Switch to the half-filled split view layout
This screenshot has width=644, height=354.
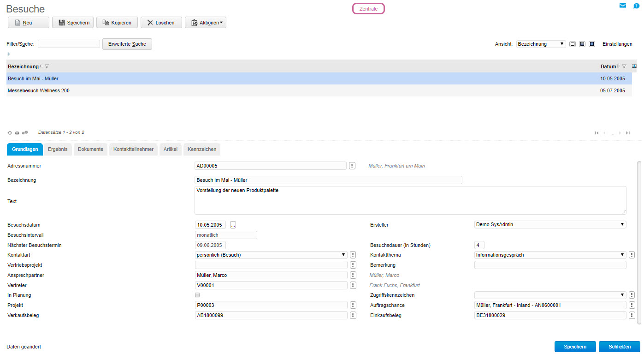(x=582, y=44)
